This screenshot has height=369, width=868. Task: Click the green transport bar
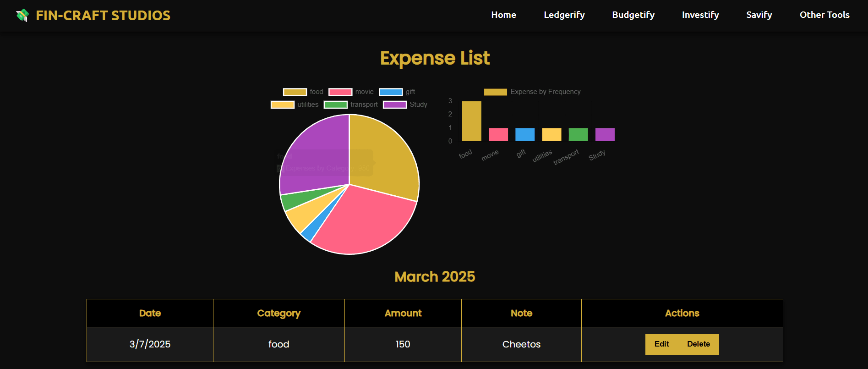click(578, 134)
